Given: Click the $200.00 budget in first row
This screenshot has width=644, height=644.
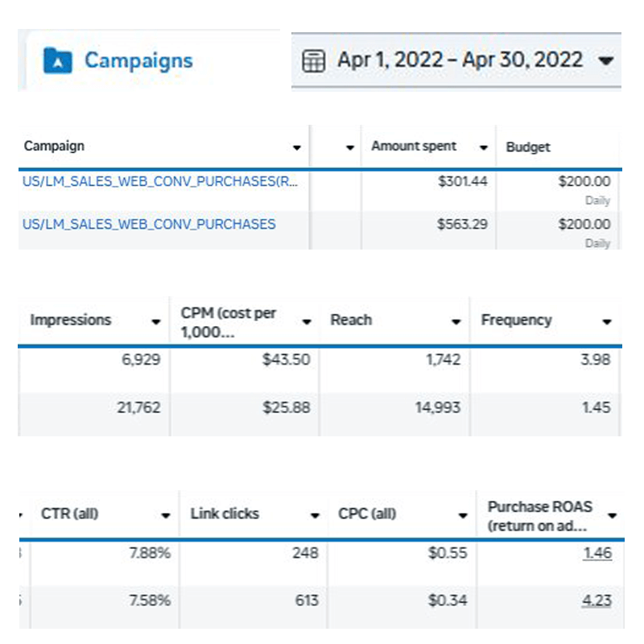Looking at the screenshot, I should 584,182.
